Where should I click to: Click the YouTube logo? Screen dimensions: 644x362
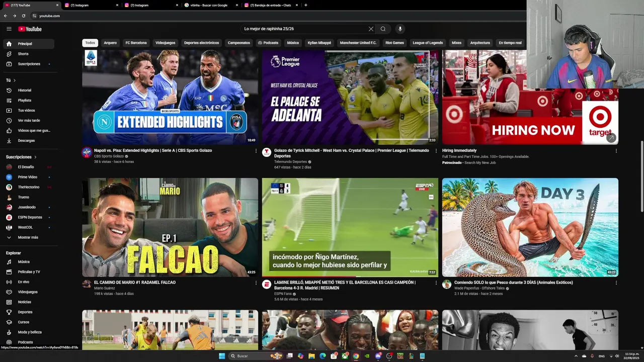click(x=30, y=29)
